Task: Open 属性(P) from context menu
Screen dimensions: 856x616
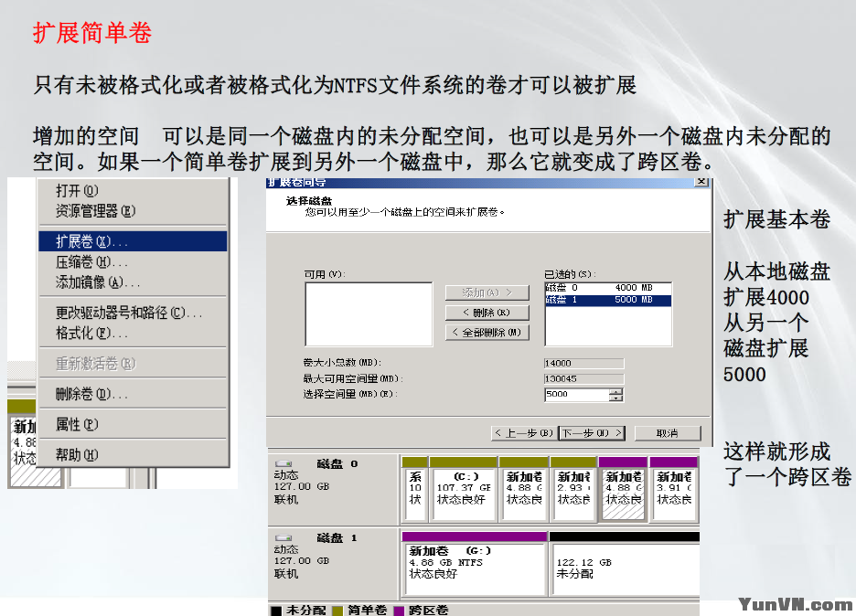Action: [x=133, y=424]
